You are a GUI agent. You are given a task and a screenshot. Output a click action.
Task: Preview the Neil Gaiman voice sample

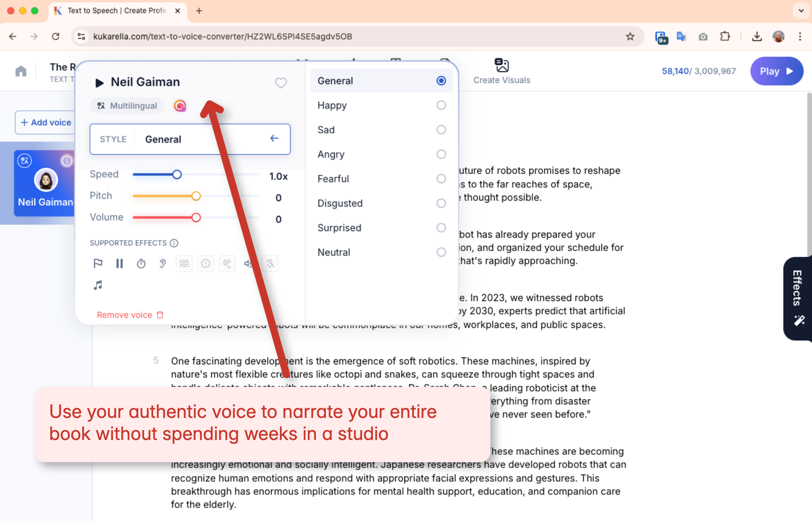pos(99,83)
